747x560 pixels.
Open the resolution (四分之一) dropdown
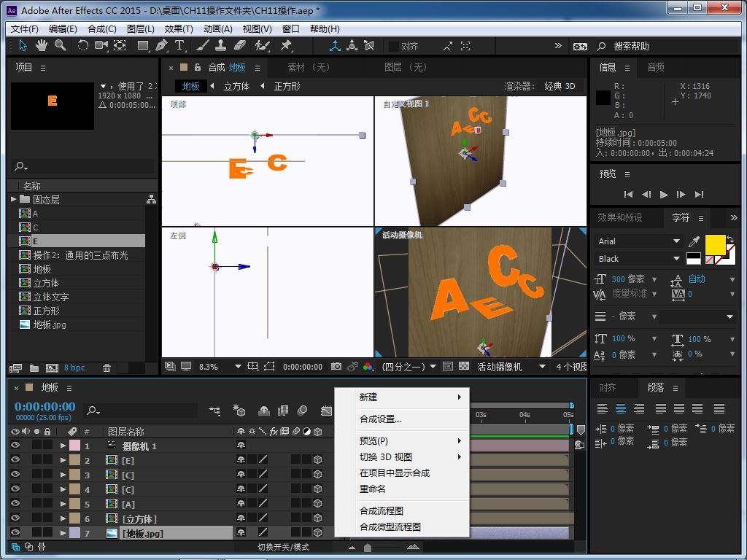409,367
